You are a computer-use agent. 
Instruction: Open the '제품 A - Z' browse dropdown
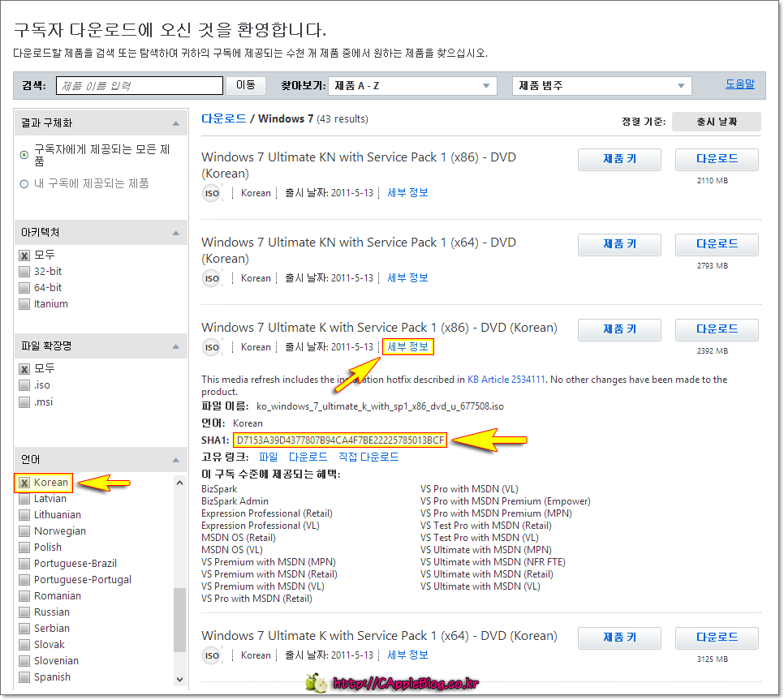(x=412, y=86)
